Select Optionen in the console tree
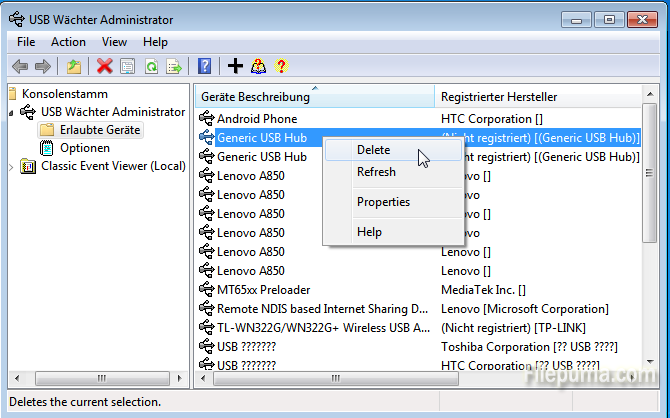Viewport: 670px width, 418px height. point(84,148)
